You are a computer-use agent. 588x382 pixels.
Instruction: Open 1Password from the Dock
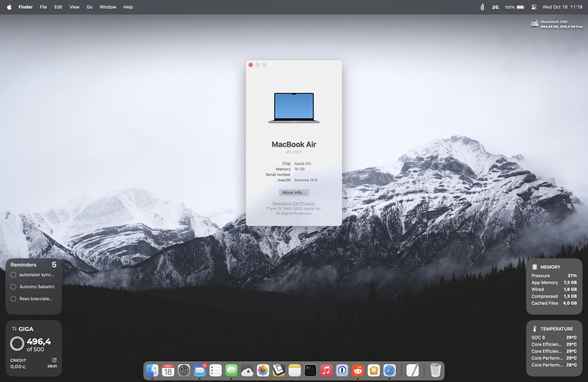click(342, 371)
